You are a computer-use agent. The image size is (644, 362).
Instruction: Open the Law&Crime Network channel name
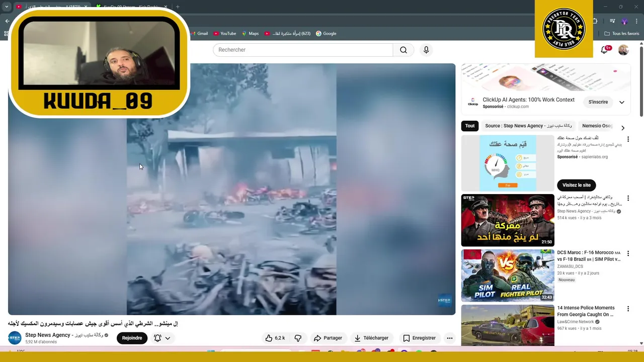click(576, 322)
